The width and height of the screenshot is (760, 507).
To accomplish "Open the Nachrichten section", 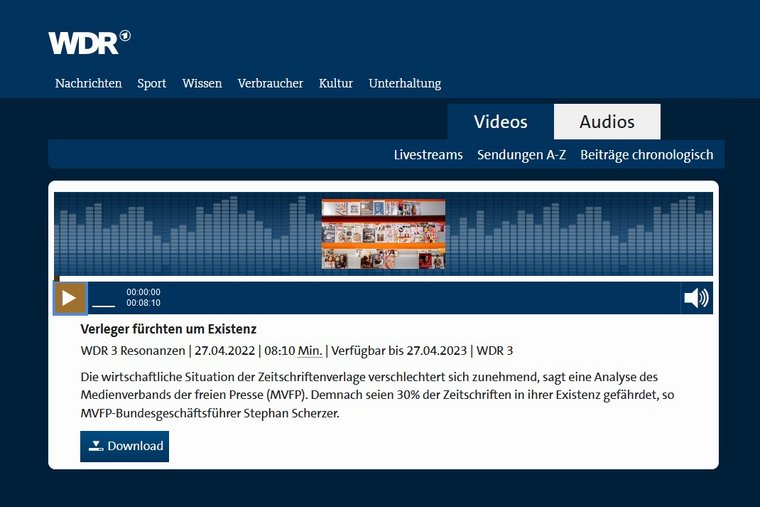I will pyautogui.click(x=88, y=83).
